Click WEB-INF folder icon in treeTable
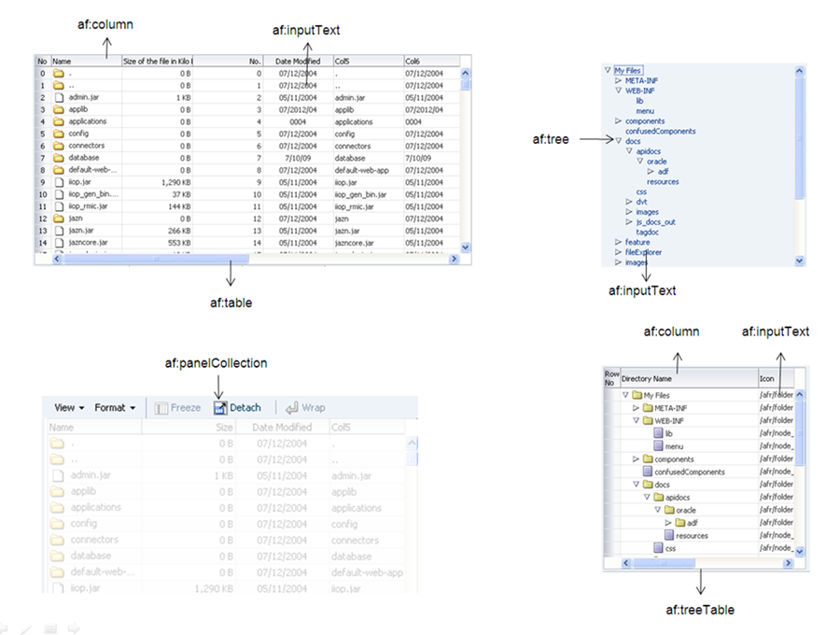The height and width of the screenshot is (635, 840). pos(648,420)
